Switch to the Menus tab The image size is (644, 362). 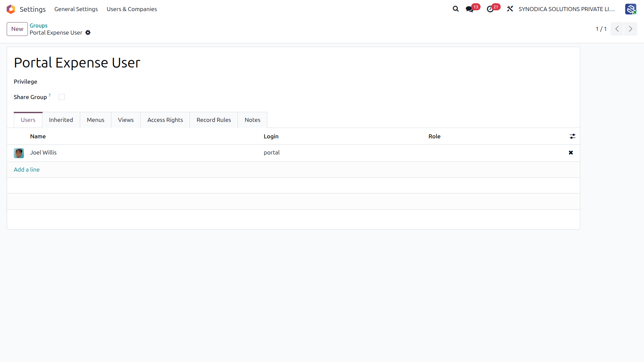coord(96,120)
